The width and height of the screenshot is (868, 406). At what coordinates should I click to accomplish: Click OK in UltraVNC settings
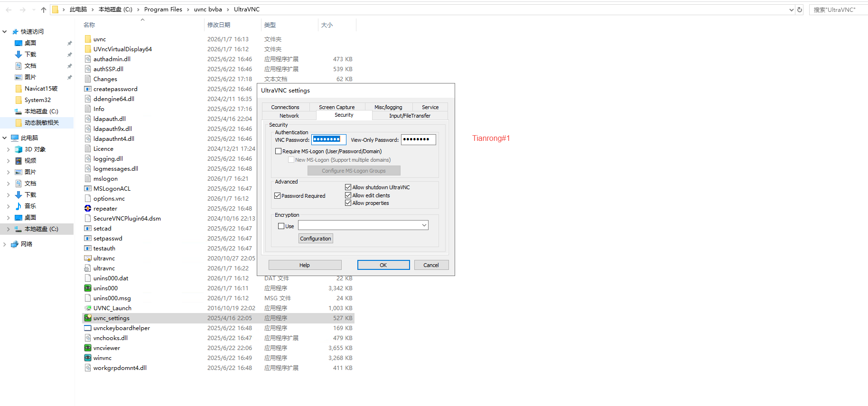click(383, 265)
